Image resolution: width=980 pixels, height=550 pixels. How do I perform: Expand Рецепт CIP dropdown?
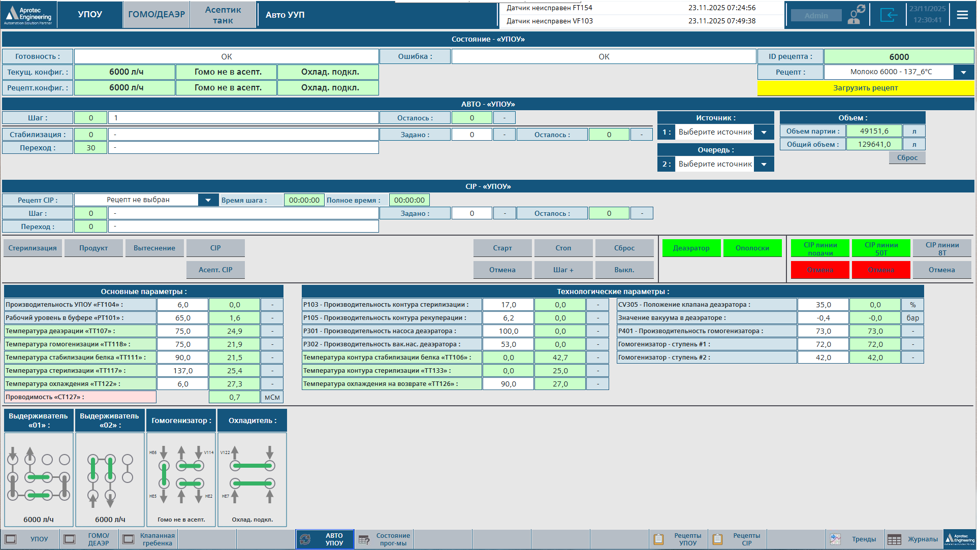pyautogui.click(x=208, y=200)
